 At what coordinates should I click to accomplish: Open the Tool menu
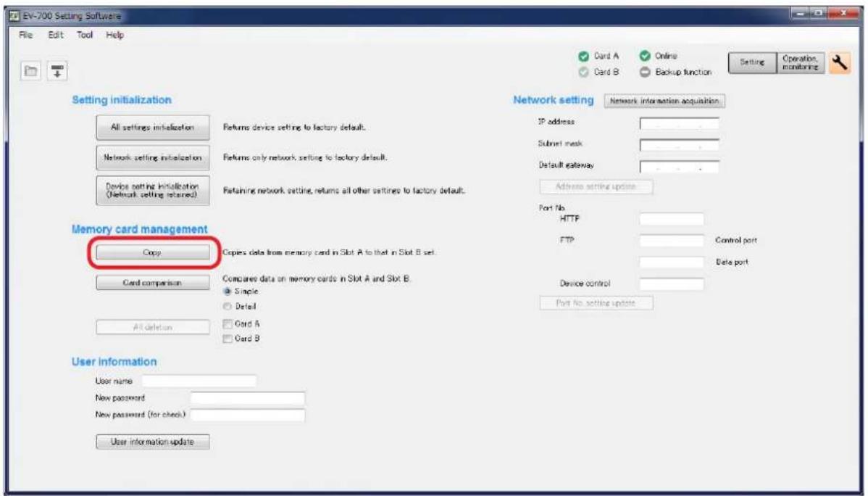tap(85, 35)
